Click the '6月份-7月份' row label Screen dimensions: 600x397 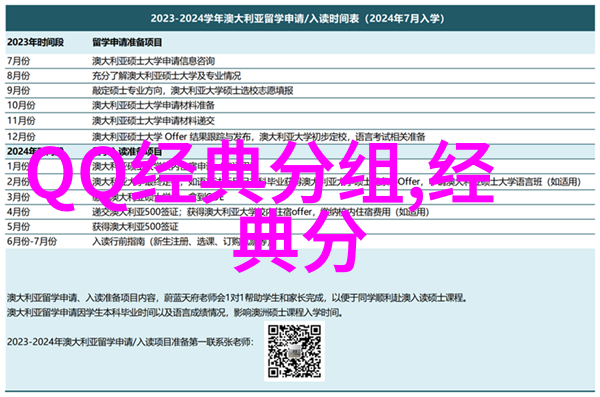[x=32, y=242]
